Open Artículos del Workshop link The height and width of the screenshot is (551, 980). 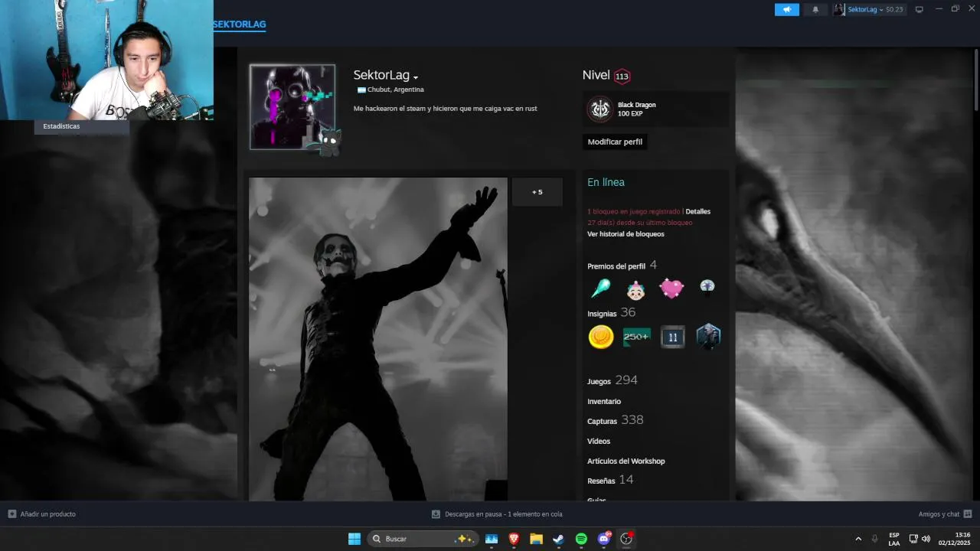pyautogui.click(x=626, y=461)
